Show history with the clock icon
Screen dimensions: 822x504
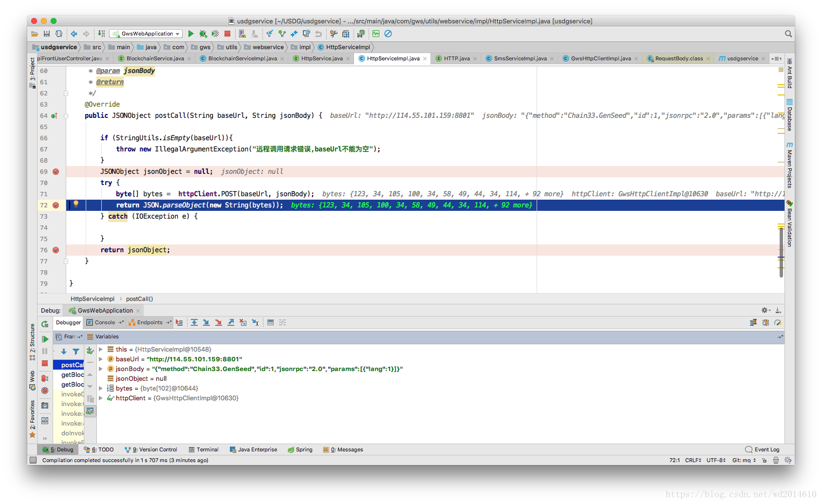pos(306,34)
